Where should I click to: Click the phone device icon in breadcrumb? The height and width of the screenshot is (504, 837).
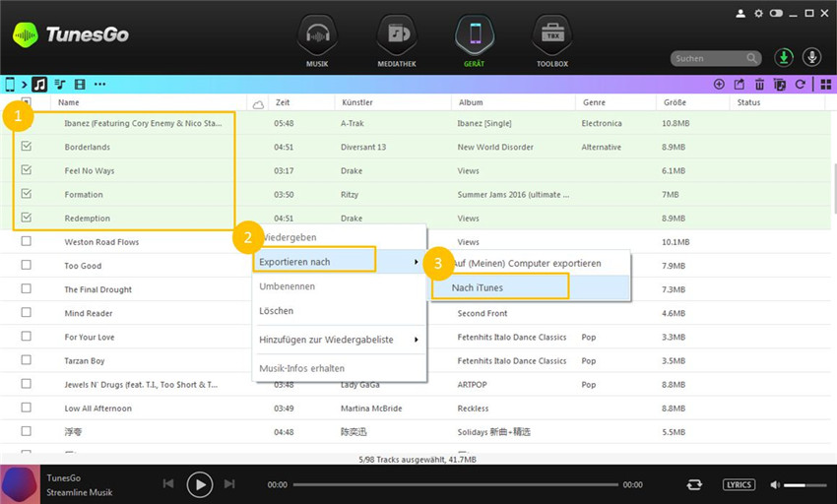pos(10,84)
